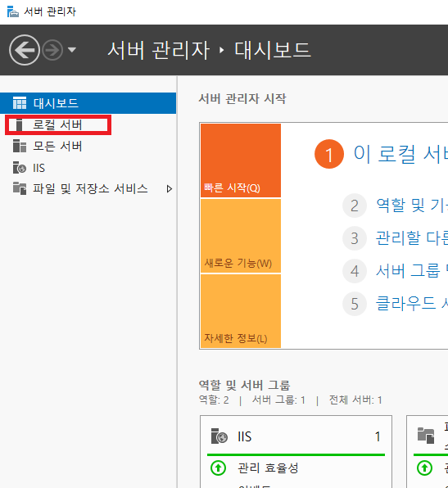The height and width of the screenshot is (488, 448).
Task: Click the dashboard grid icon
Action: [x=20, y=103]
